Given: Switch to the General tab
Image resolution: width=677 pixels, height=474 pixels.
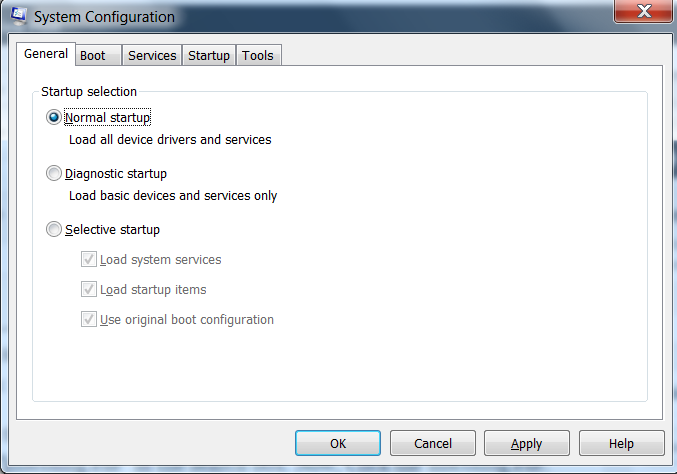Looking at the screenshot, I should click(x=46, y=55).
